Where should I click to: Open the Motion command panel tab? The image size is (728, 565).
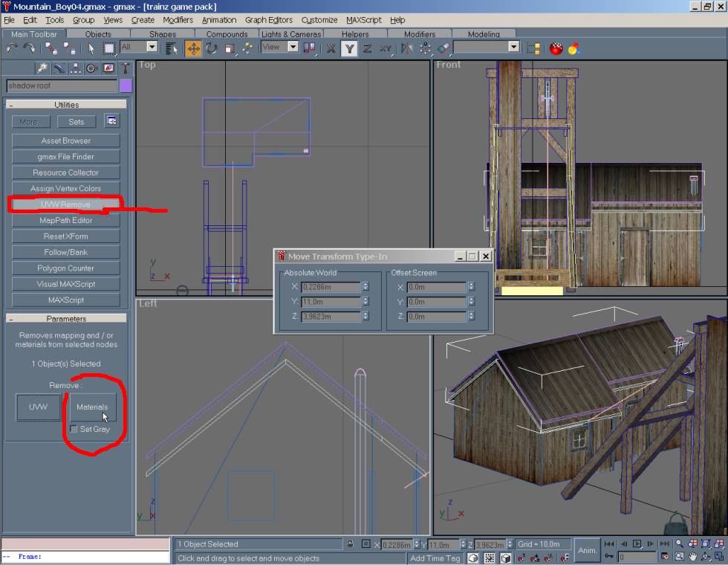[91, 68]
